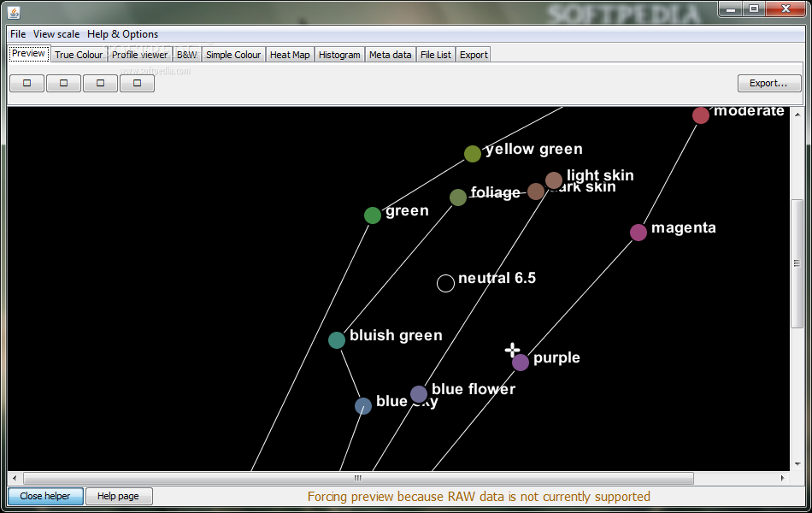Click the 'green' label next to green dot
The image size is (812, 513).
pos(407,211)
